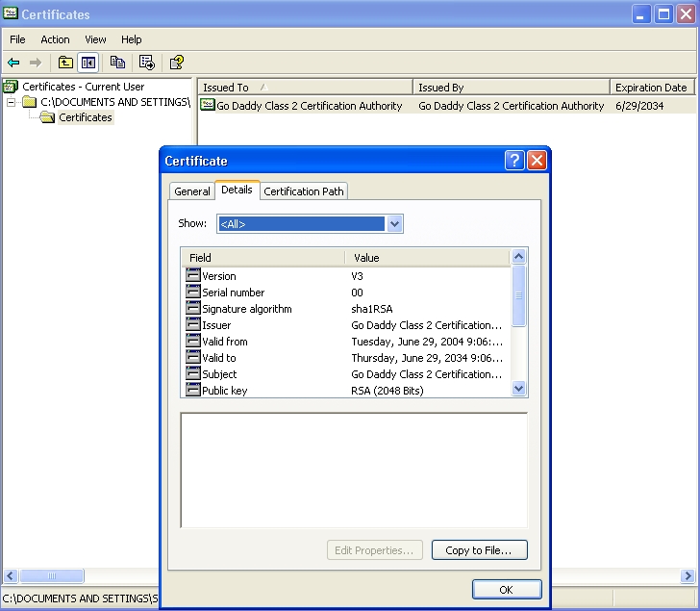This screenshot has width=700, height=611.
Task: Select the Valid from Tuesday, June 29, 2004 value
Action: (x=427, y=342)
